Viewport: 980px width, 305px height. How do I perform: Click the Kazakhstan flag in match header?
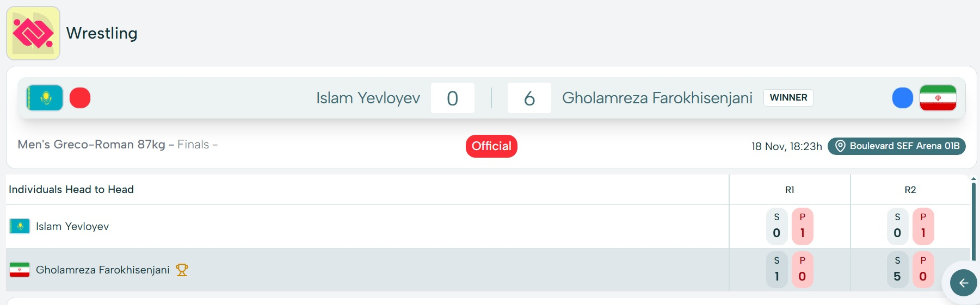(45, 98)
